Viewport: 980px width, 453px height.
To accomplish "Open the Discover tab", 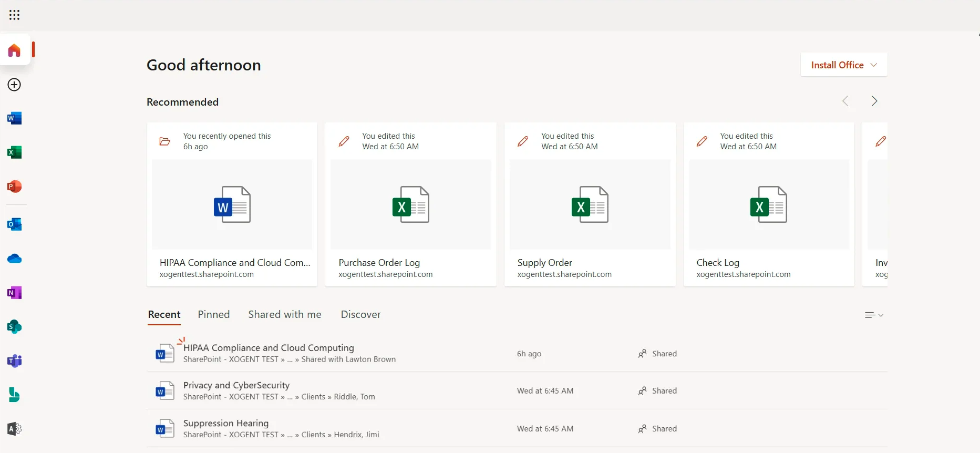I will [361, 314].
